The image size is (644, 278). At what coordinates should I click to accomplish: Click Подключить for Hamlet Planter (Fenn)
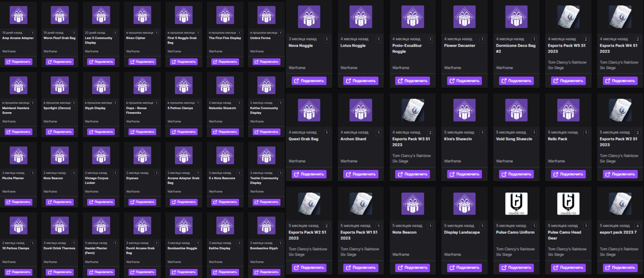pos(101,272)
